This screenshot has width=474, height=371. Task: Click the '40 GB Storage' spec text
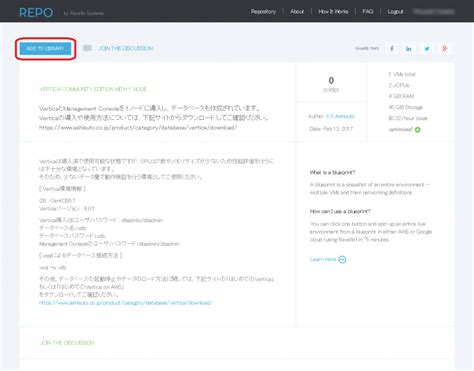point(406,107)
